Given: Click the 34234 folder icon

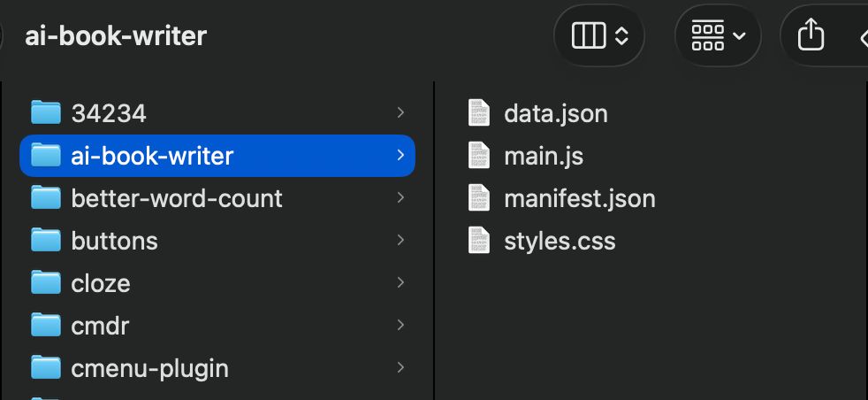Looking at the screenshot, I should 45,113.
